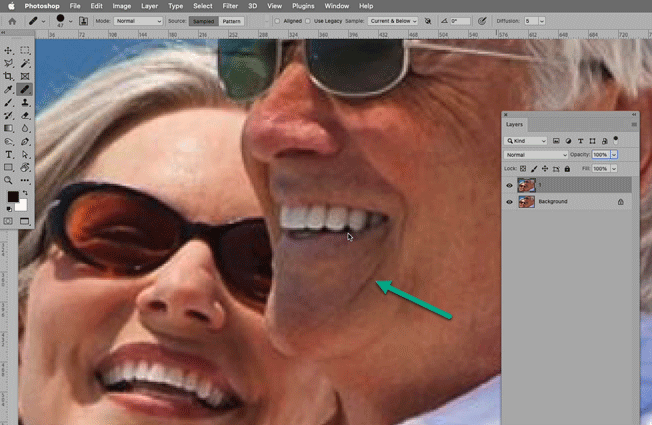652x425 pixels.
Task: Toggle ignore adjustment layers when healing
Action: tap(427, 21)
